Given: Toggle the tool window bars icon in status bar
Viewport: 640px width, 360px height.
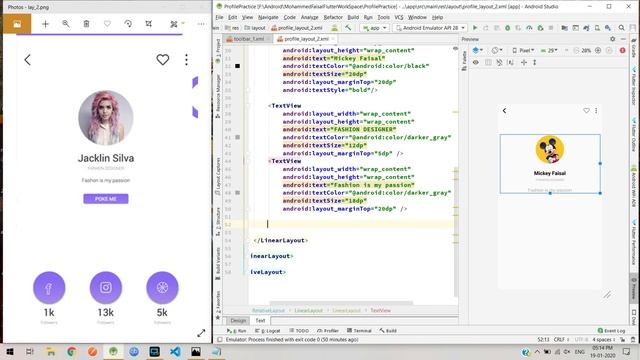Looking at the screenshot, I should pyautogui.click(x=220, y=340).
